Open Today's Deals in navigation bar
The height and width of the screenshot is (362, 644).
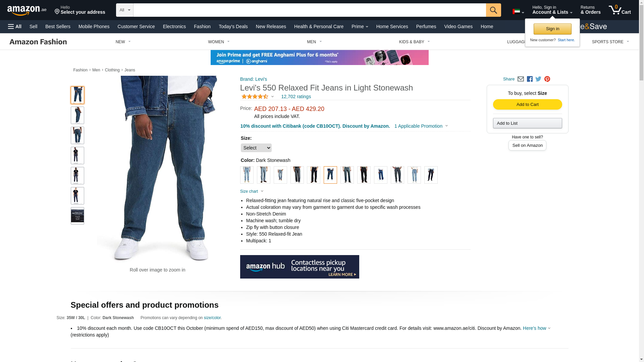coord(233,26)
